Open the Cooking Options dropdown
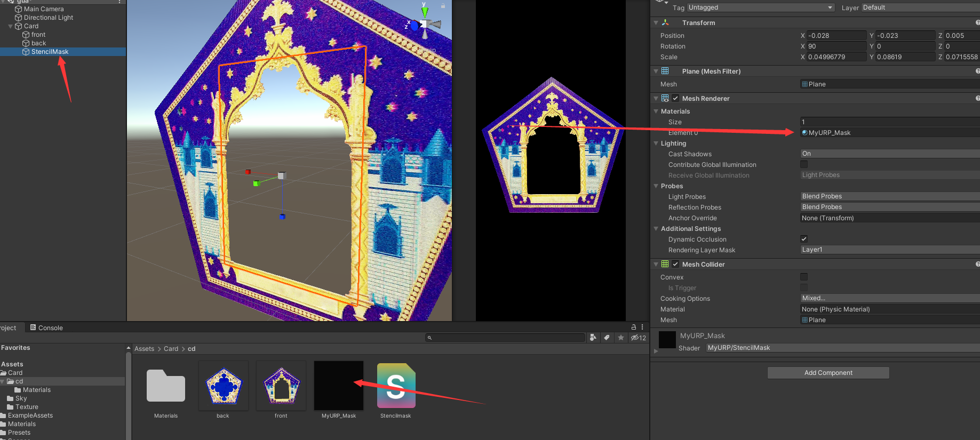980x440 pixels. (890, 298)
